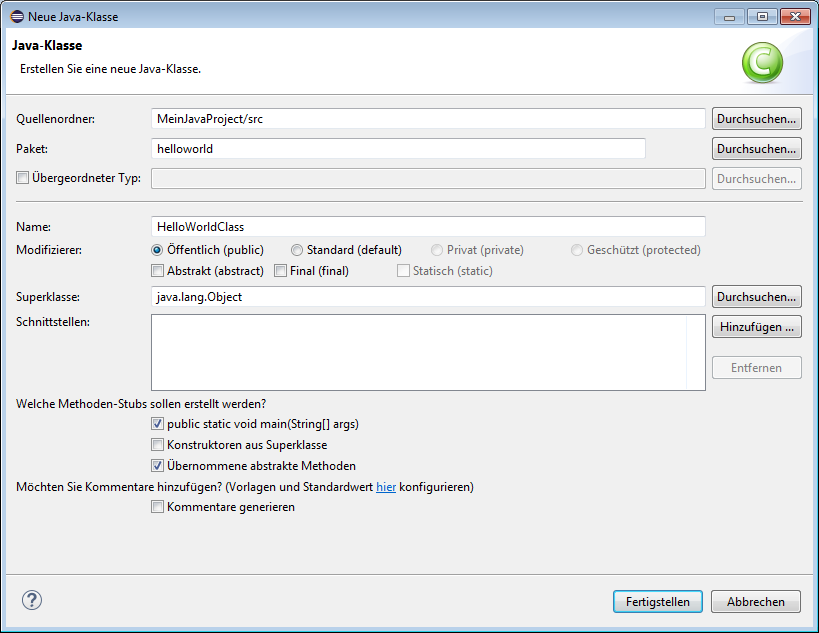This screenshot has height=633, width=819.
Task: Click Fertigstellen to create the class
Action: pos(657,602)
